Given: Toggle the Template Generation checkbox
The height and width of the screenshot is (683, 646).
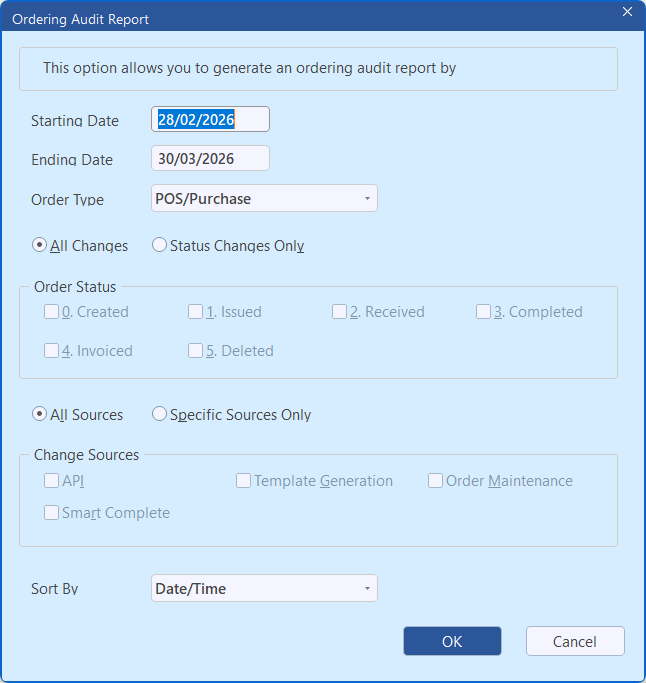Looking at the screenshot, I should coord(244,481).
